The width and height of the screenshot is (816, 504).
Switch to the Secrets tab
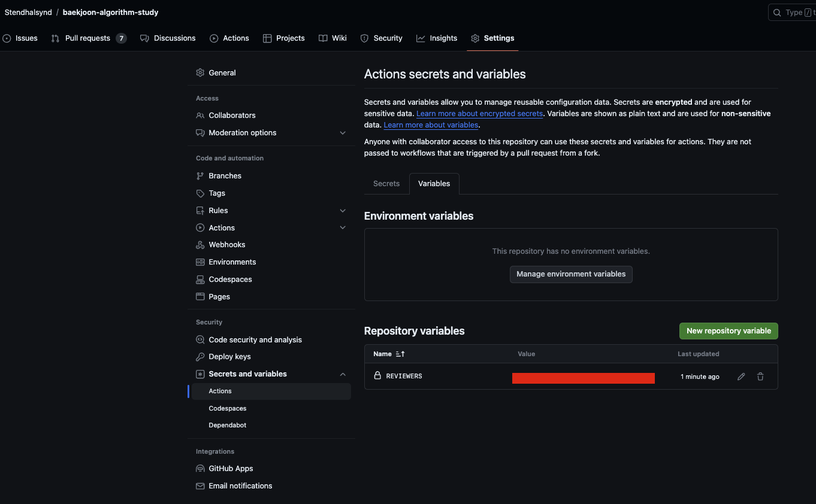[x=386, y=184]
